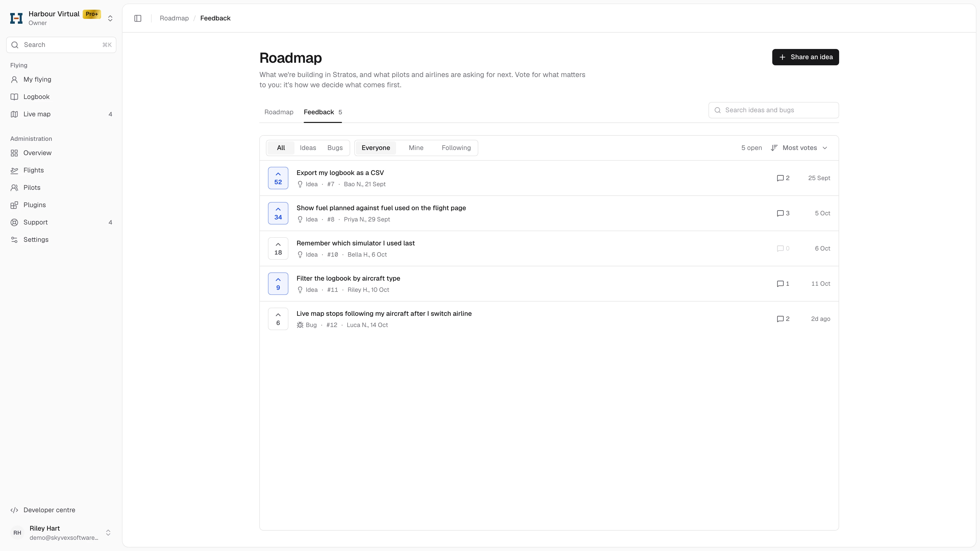Click the Harbour Virtual logo icon

[16, 18]
